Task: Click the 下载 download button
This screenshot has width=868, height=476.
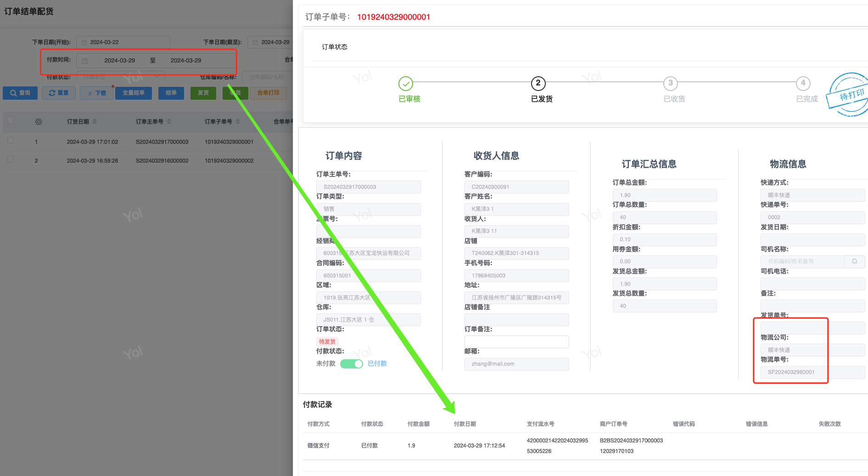Action: point(96,93)
